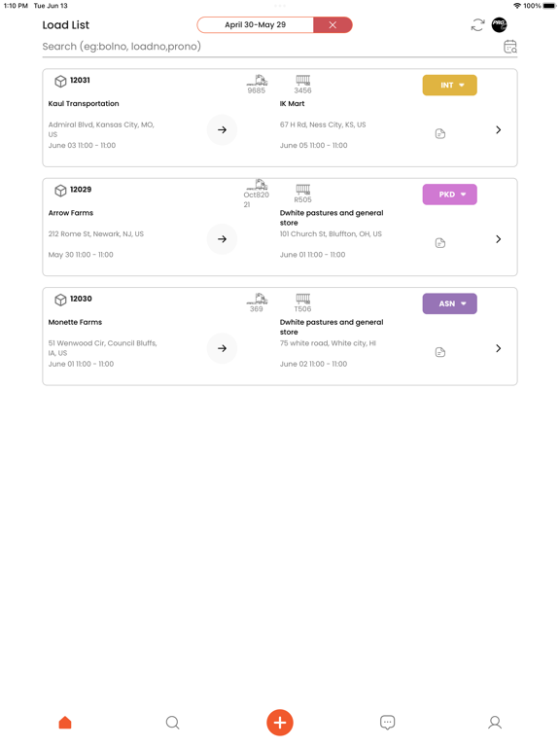Tap the refresh sync icon
The height and width of the screenshot is (747, 560).
477,24
